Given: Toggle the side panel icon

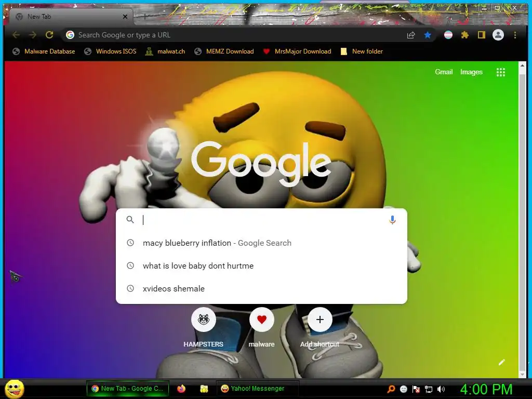Looking at the screenshot, I should [x=482, y=35].
